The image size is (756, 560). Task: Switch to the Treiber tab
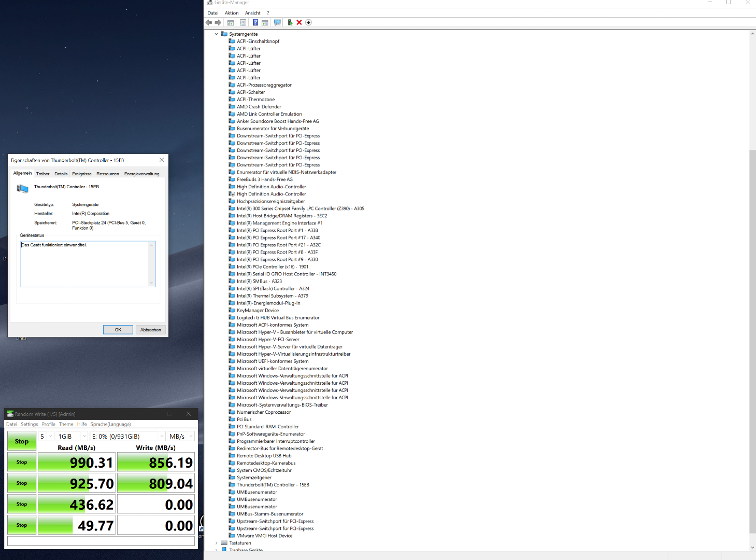43,174
